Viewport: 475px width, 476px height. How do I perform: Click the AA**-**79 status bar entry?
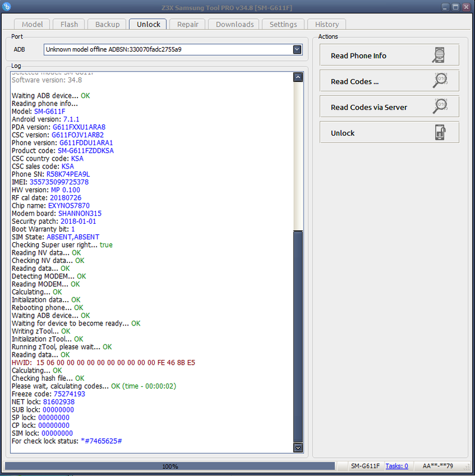point(437,466)
